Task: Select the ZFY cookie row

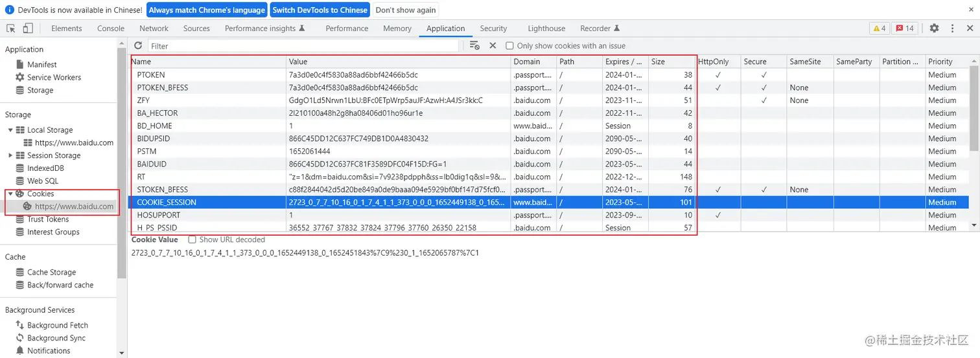Action: pos(549,100)
